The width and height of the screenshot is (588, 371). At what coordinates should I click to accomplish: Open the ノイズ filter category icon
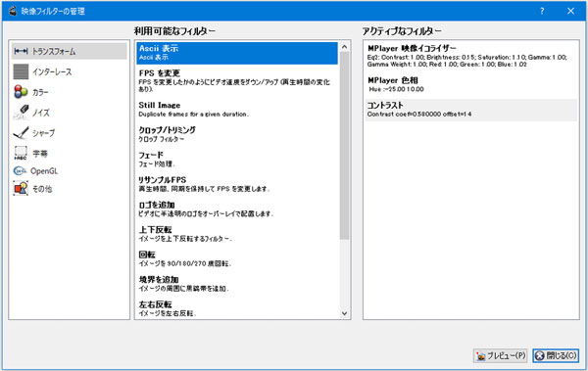(x=21, y=113)
